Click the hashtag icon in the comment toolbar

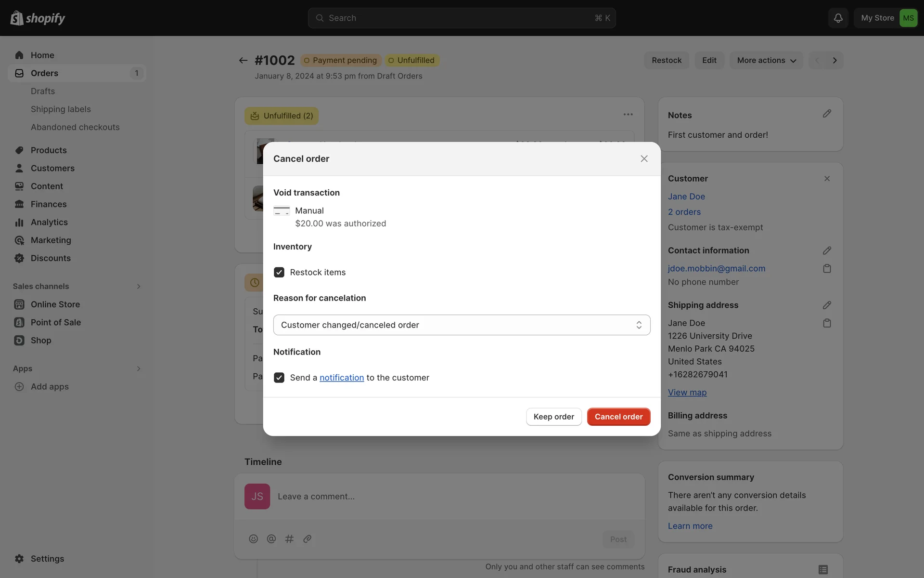pyautogui.click(x=289, y=539)
